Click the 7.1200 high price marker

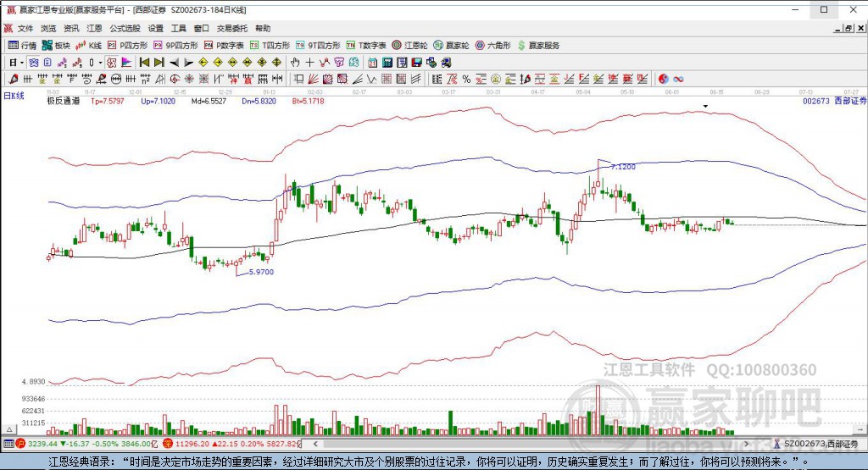click(x=623, y=167)
